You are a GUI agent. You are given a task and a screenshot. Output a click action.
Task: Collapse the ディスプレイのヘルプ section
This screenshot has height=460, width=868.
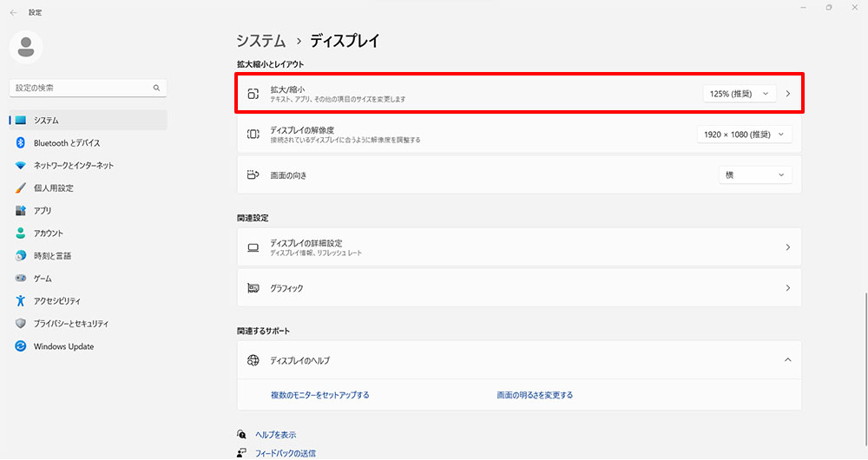point(788,360)
